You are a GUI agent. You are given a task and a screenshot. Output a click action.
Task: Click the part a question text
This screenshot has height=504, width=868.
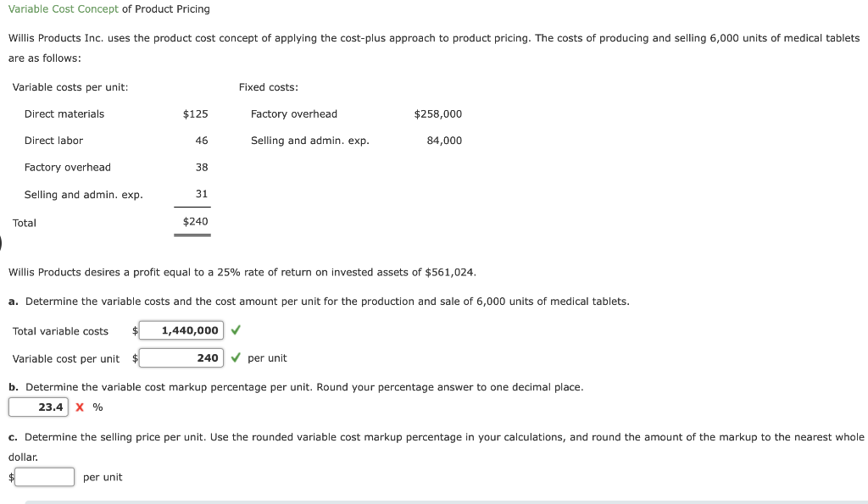tap(326, 302)
